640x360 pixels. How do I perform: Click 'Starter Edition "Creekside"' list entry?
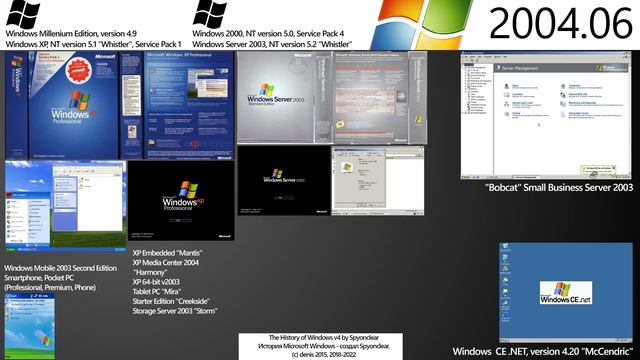pos(171,301)
